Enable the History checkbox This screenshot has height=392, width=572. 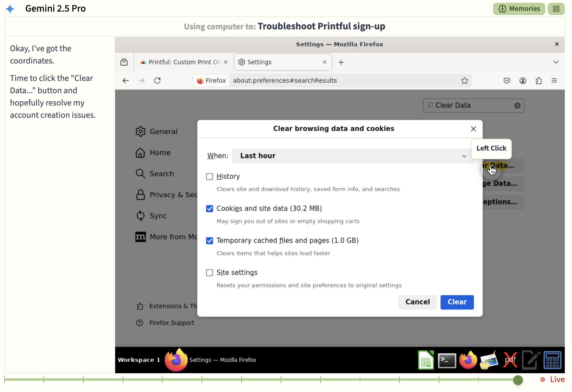(x=209, y=177)
